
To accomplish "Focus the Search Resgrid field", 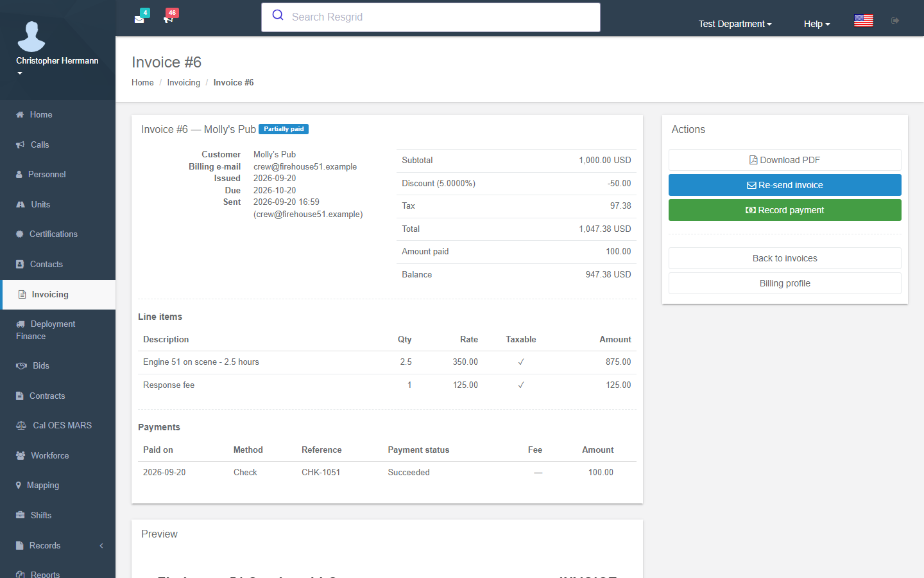I will pos(431,17).
